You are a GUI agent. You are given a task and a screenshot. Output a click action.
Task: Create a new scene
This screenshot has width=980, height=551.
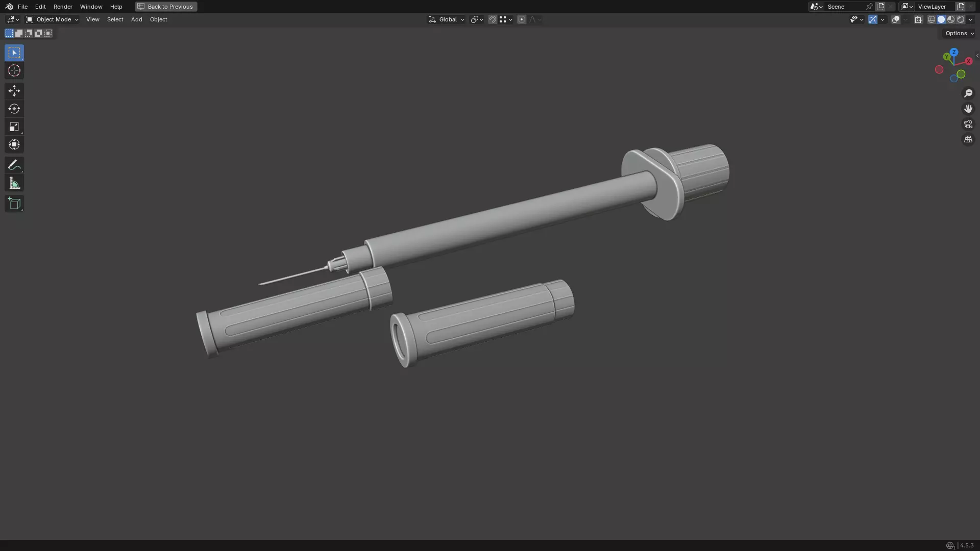pyautogui.click(x=880, y=7)
